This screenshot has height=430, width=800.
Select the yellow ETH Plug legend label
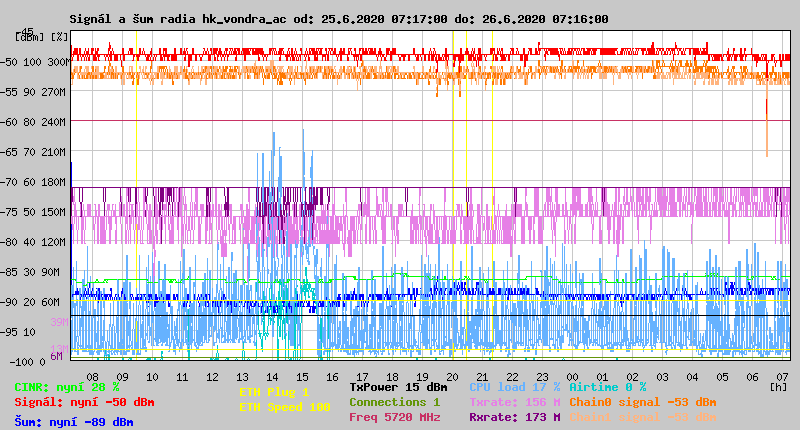(x=274, y=392)
